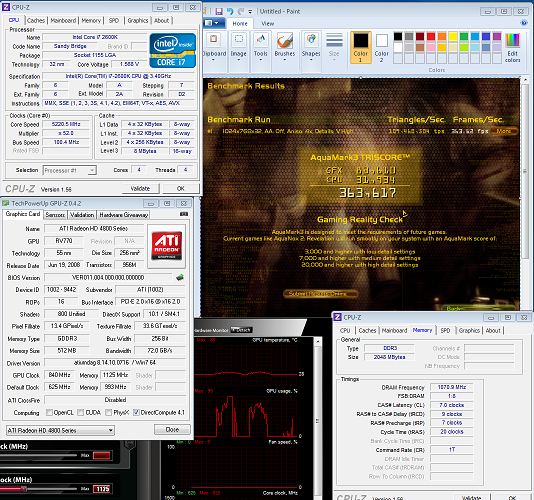Click the Redo arrow in Paint's title bar

pyautogui.click(x=241, y=12)
